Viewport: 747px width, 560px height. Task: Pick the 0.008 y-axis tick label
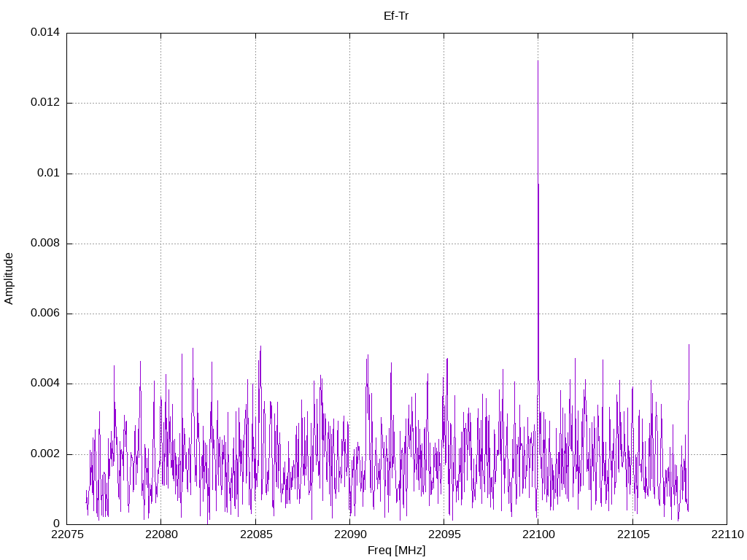[44, 243]
